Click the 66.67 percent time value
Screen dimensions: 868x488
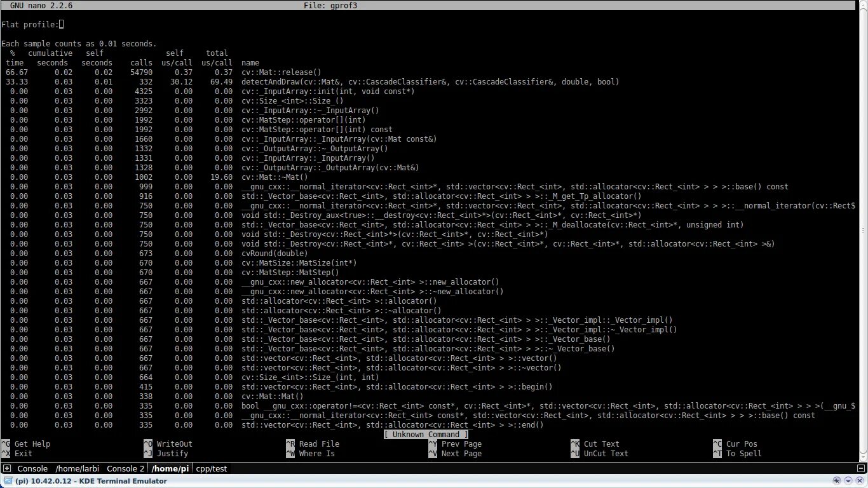17,72
